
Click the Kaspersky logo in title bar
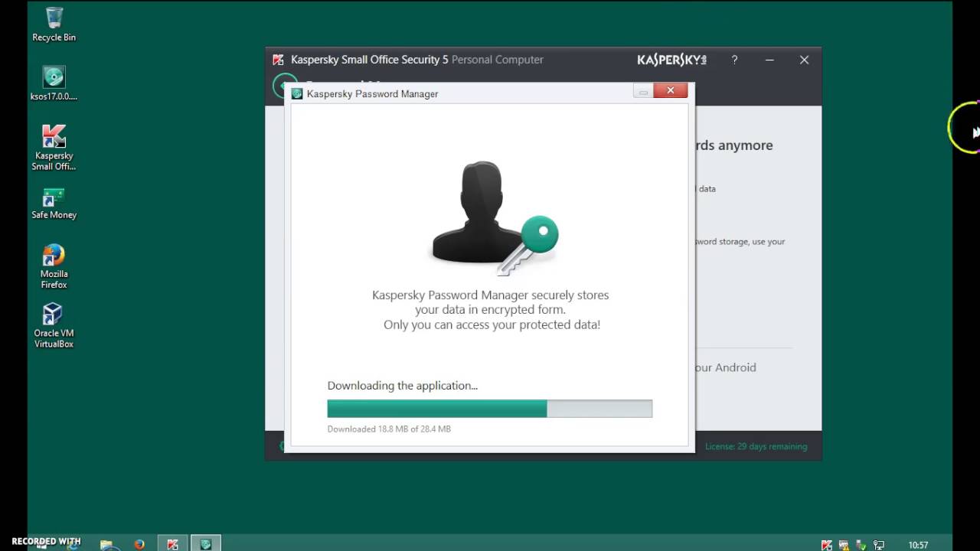[x=671, y=60]
